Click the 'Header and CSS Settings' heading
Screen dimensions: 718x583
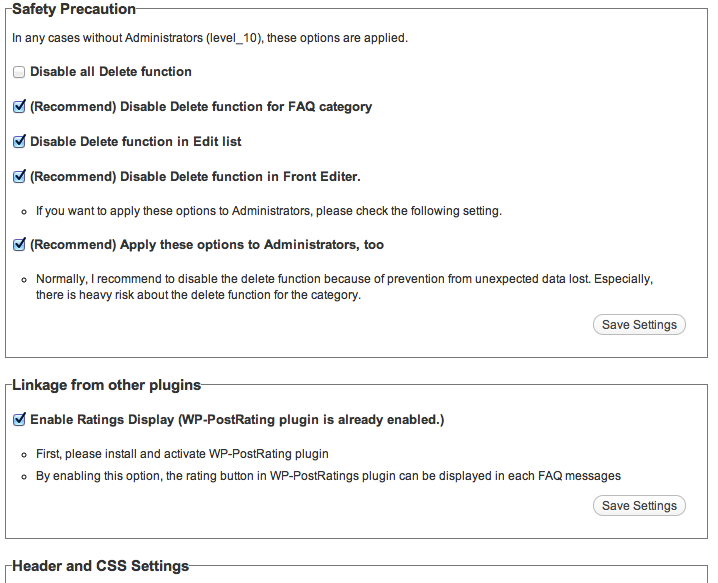click(x=100, y=566)
